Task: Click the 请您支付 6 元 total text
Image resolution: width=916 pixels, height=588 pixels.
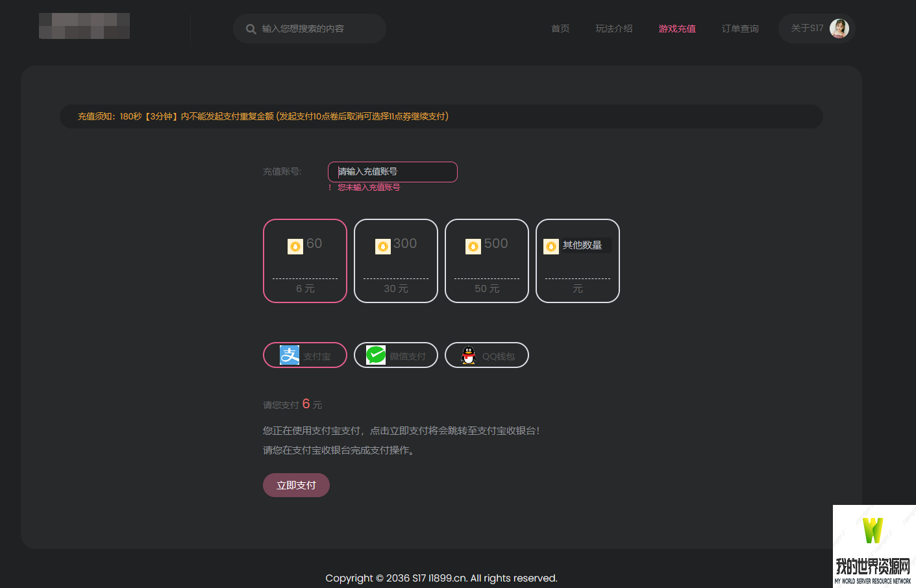Action: 292,404
